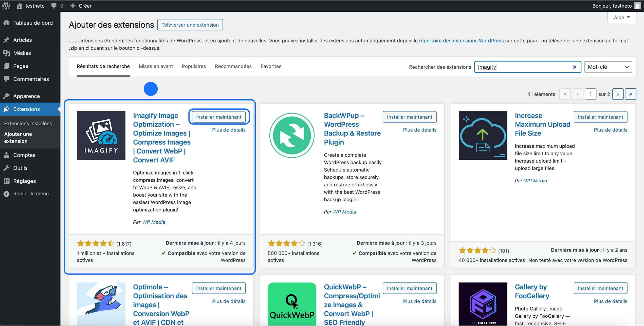This screenshot has width=644, height=326.
Task: Go to next page with the right arrow
Action: click(x=618, y=94)
